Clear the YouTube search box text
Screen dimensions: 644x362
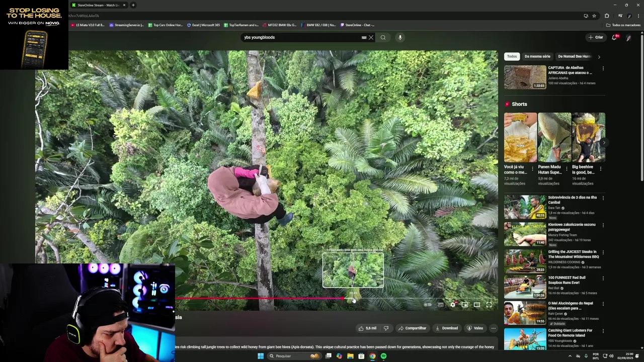point(371,37)
